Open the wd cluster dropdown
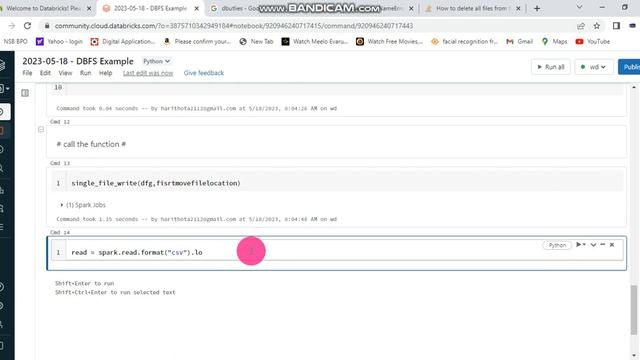640x360 pixels. coord(594,67)
